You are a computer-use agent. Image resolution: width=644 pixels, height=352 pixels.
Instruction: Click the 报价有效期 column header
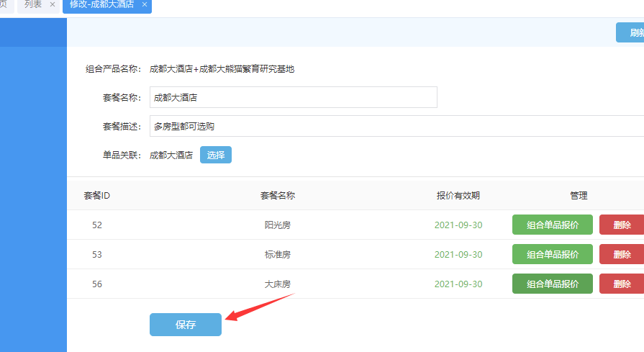(x=458, y=195)
